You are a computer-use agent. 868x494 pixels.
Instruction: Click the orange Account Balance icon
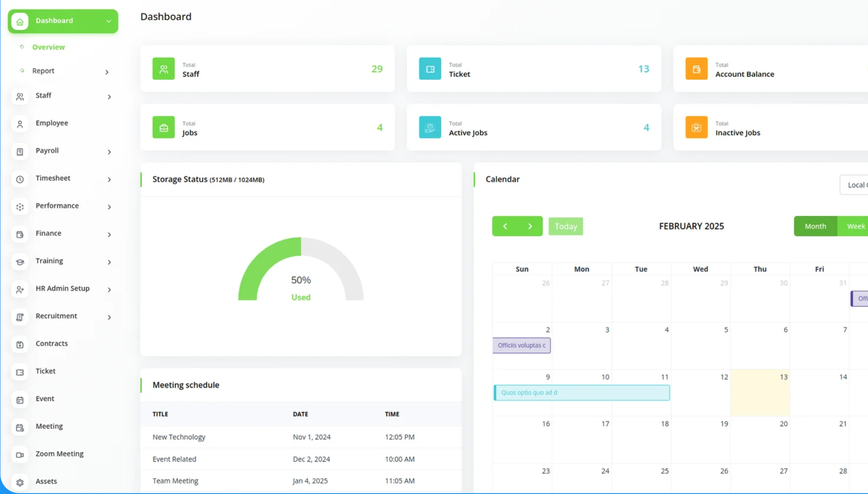[x=696, y=69]
